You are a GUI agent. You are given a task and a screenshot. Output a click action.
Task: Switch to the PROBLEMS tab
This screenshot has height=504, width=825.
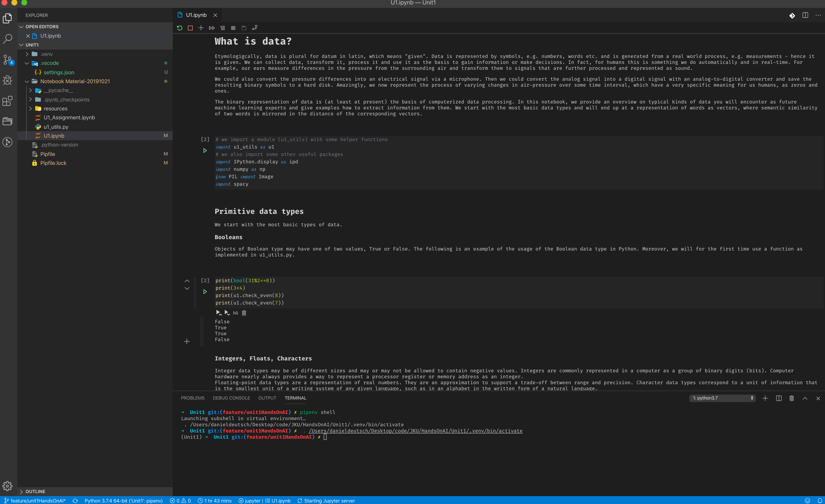[x=193, y=398]
